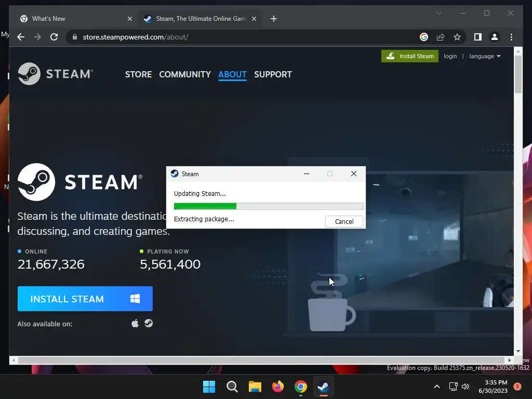This screenshot has height=399, width=532.
Task: Open the volume control in tray
Action: [x=465, y=387]
